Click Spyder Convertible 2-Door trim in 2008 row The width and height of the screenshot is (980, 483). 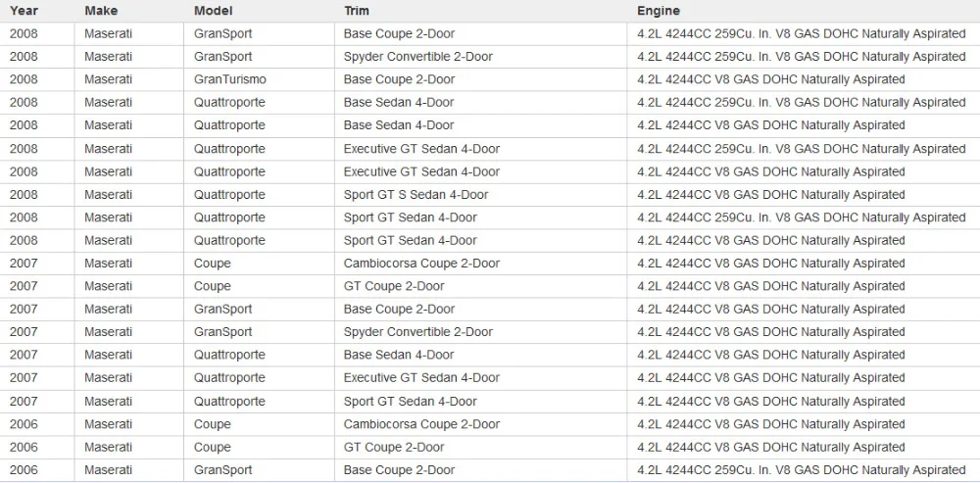(418, 56)
